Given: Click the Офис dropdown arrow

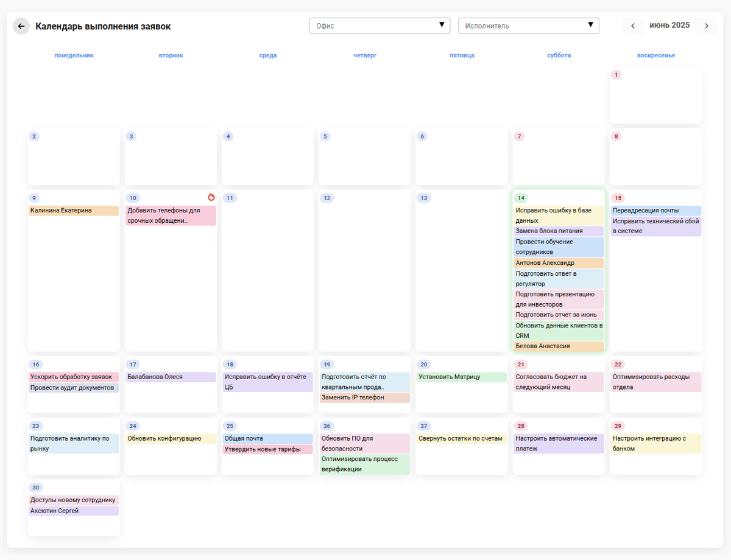Looking at the screenshot, I should (442, 25).
